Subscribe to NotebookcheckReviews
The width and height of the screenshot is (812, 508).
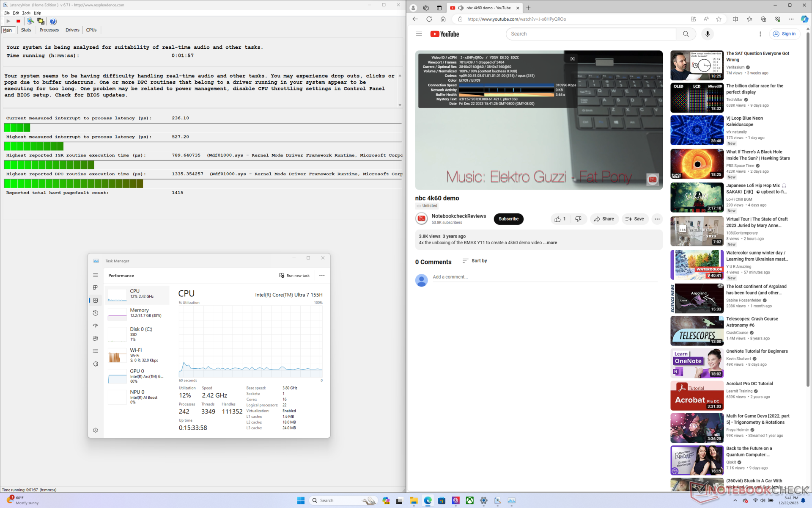point(508,219)
